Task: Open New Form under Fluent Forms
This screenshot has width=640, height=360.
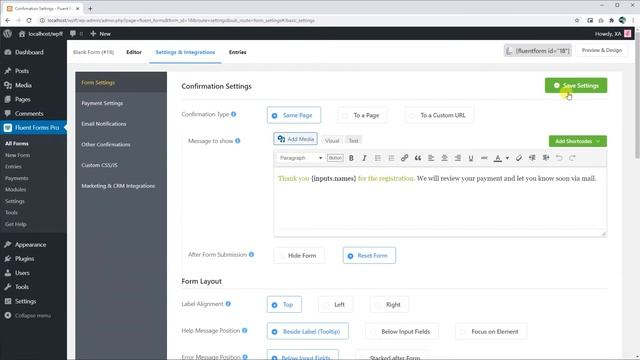Action: click(18, 155)
